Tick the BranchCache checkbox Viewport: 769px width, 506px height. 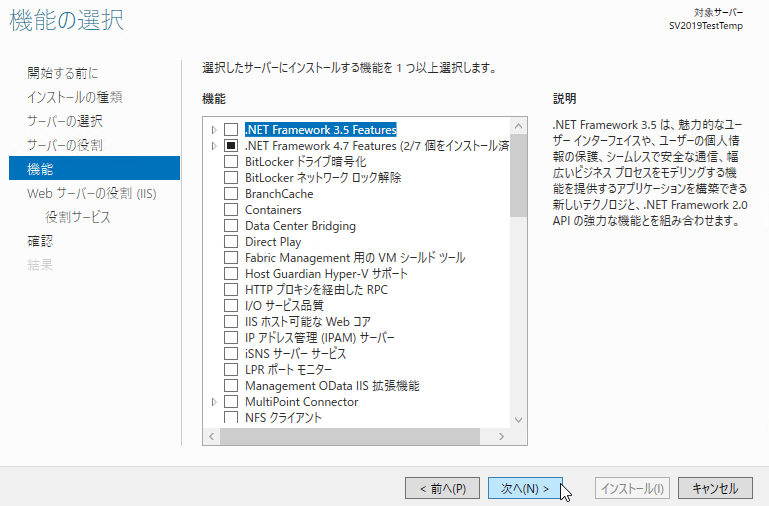[x=231, y=194]
